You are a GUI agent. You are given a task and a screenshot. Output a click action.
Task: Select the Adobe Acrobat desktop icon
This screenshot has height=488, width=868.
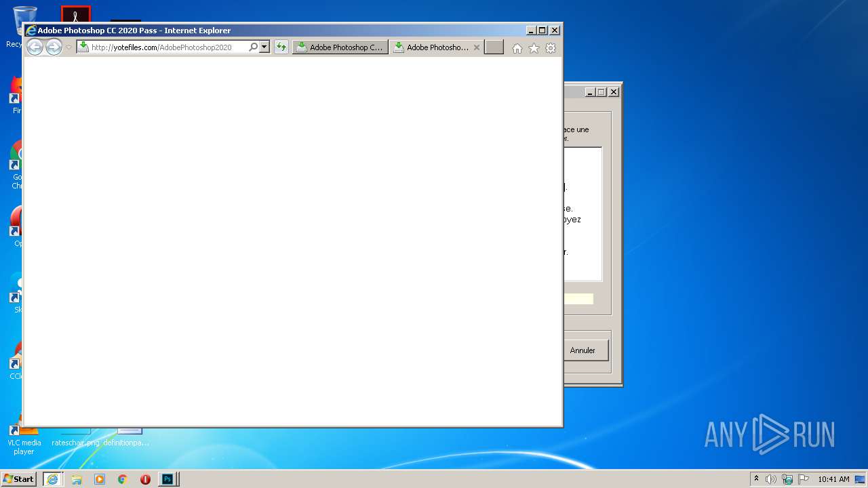tap(75, 14)
